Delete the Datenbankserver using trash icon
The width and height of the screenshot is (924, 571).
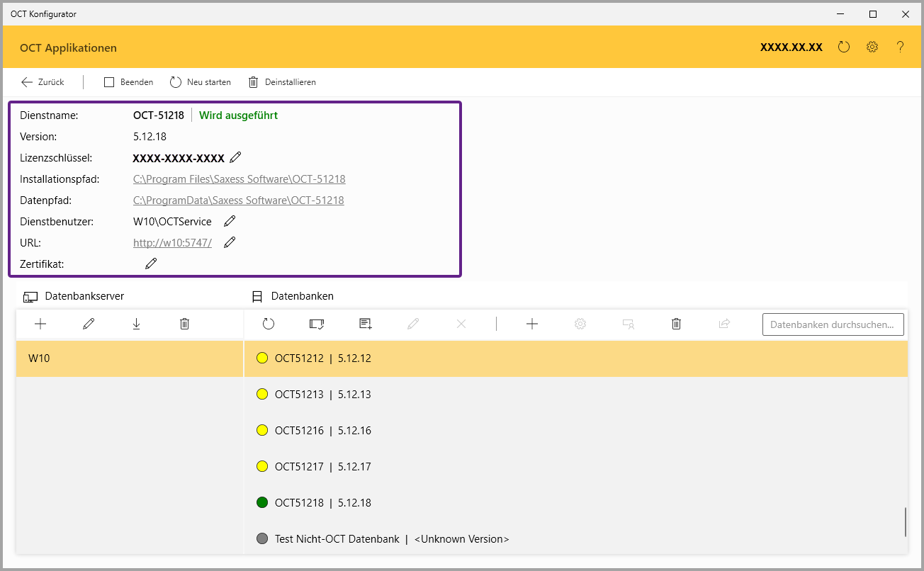point(184,324)
